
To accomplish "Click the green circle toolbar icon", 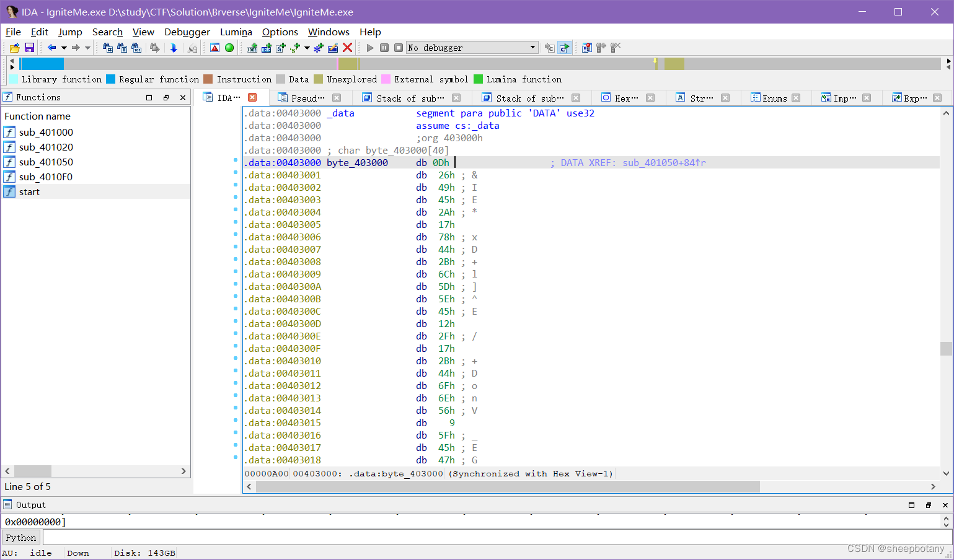I will pyautogui.click(x=229, y=48).
